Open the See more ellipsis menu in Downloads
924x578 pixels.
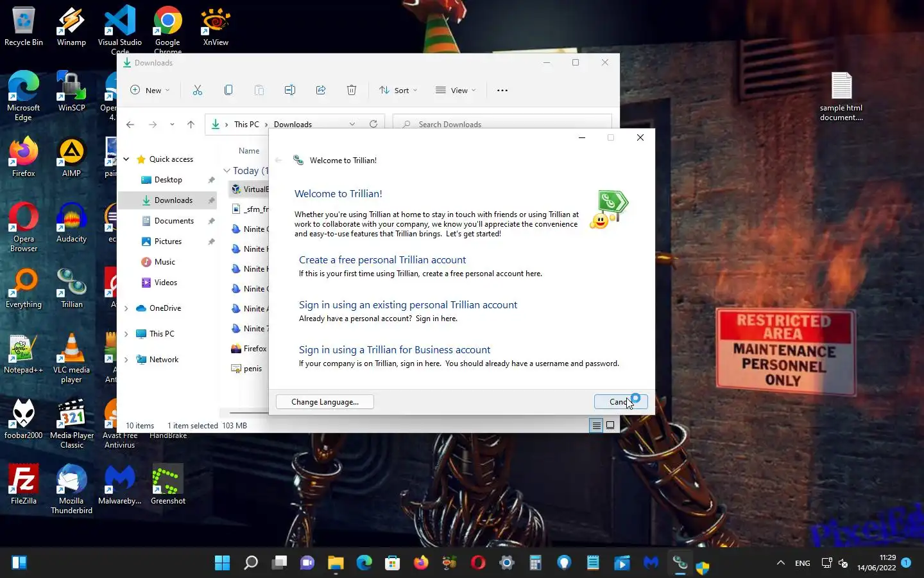[x=502, y=90]
